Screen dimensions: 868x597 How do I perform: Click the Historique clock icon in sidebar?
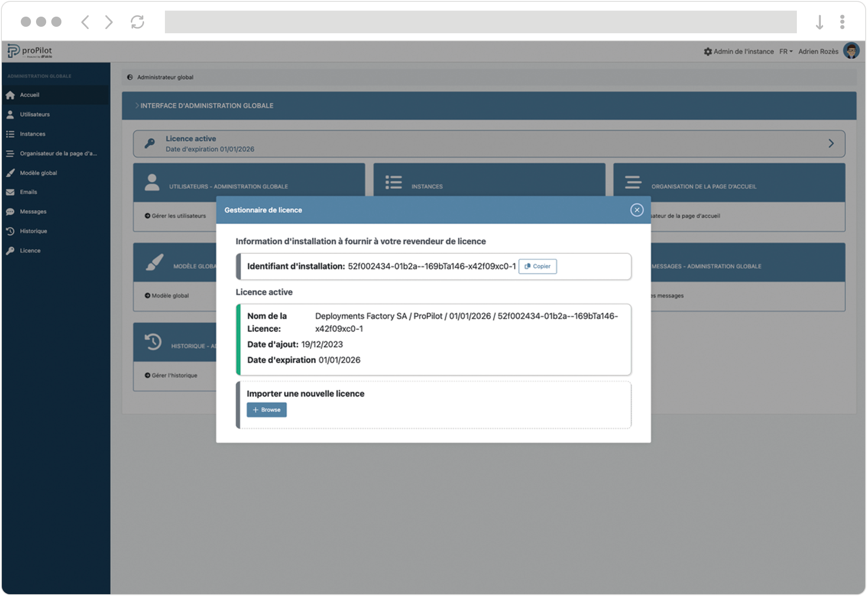10,231
